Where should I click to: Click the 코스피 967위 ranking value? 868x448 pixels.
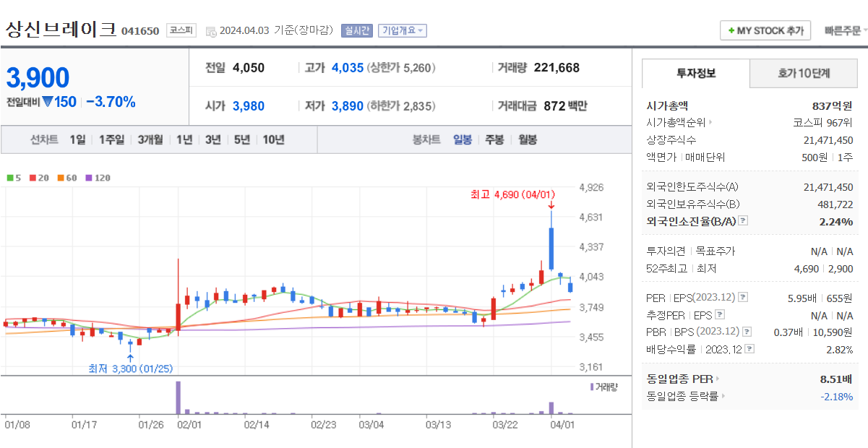(822, 123)
